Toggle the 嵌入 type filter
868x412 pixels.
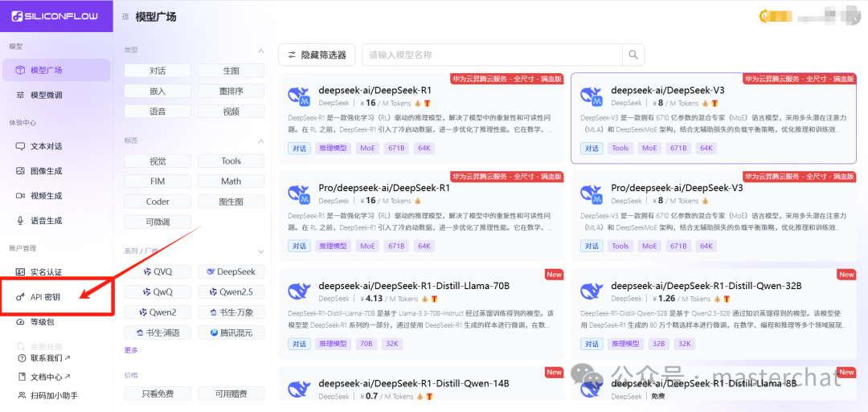158,91
